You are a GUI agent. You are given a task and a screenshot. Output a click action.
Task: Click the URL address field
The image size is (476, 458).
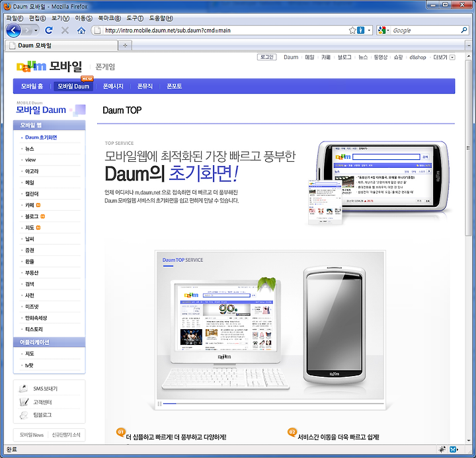pos(225,30)
